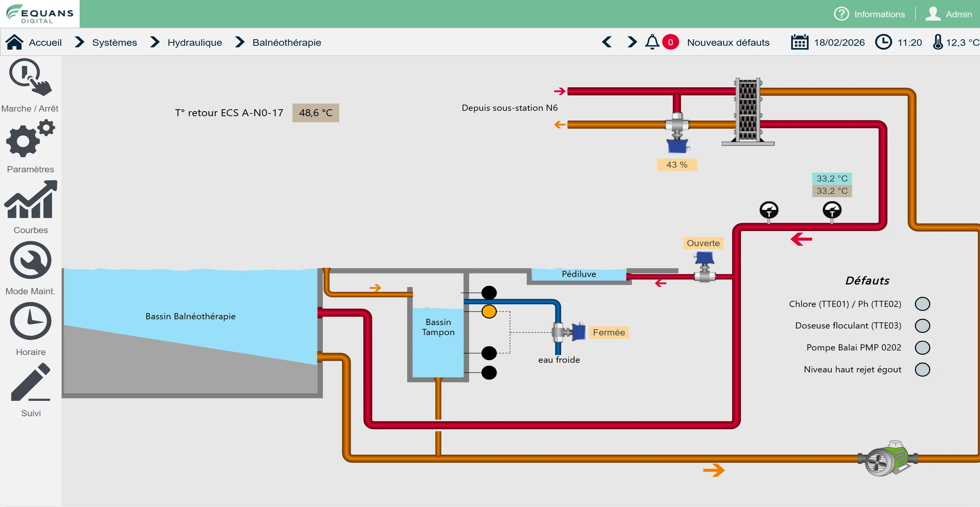
Task: Open Nouveaux défauts list
Action: tap(728, 42)
